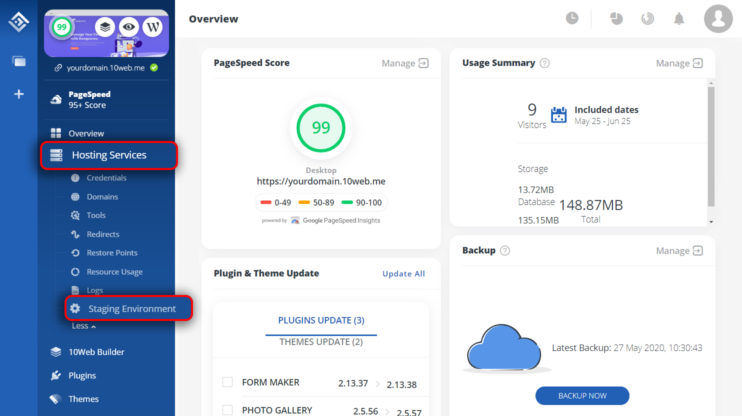Click the BACKUP NOW button
This screenshot has height=416, width=742.
pos(582,396)
